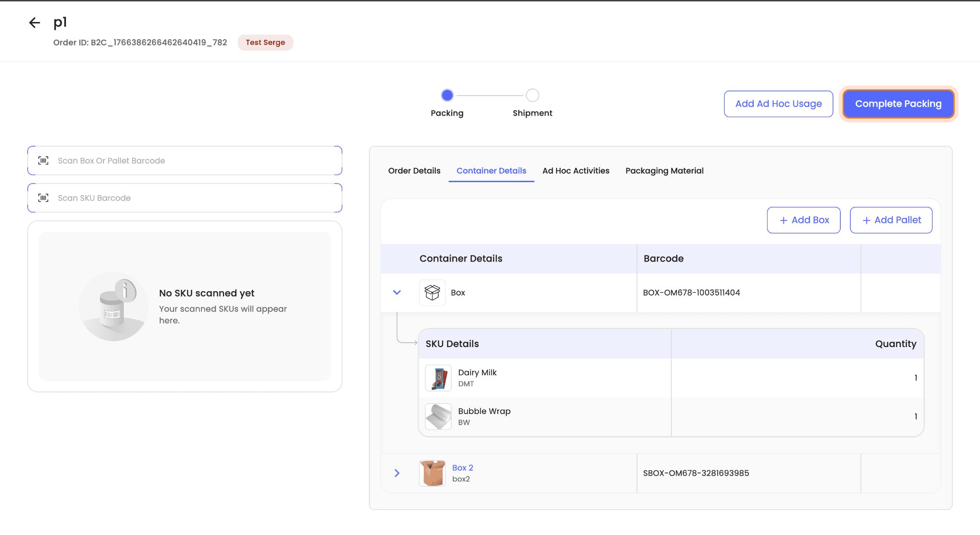The image size is (980, 535).
Task: Click the No SKU scanned illustration
Action: point(113,306)
